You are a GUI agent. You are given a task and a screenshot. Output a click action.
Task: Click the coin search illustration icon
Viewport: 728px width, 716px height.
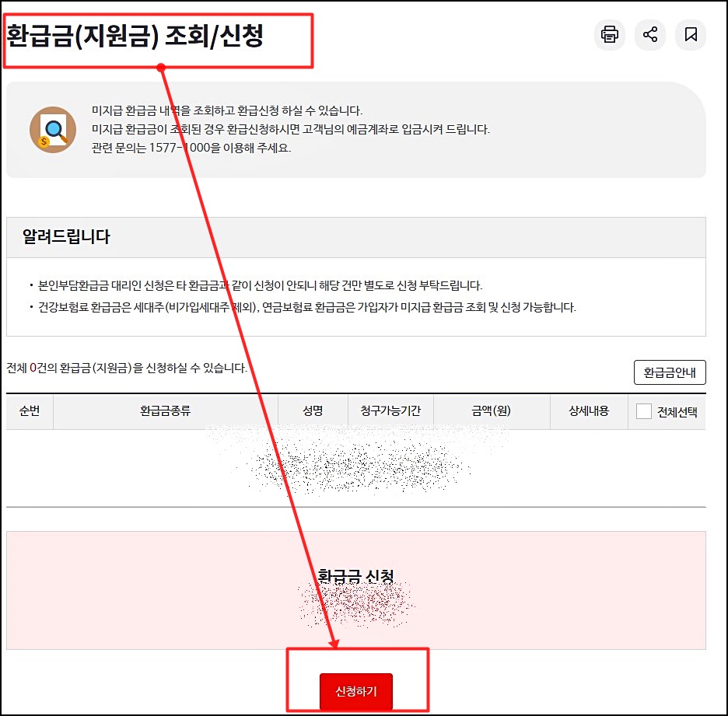click(x=52, y=130)
